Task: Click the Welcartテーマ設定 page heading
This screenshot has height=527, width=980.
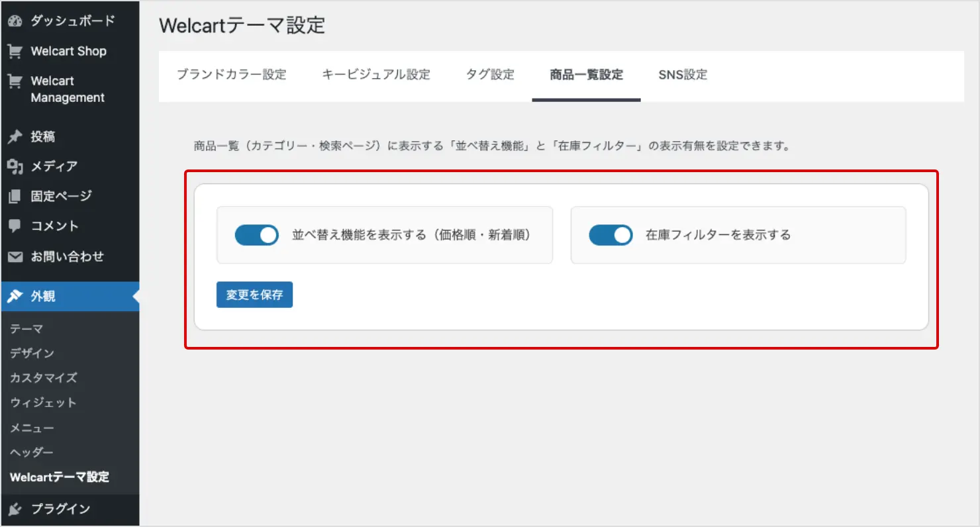Action: pos(242,25)
